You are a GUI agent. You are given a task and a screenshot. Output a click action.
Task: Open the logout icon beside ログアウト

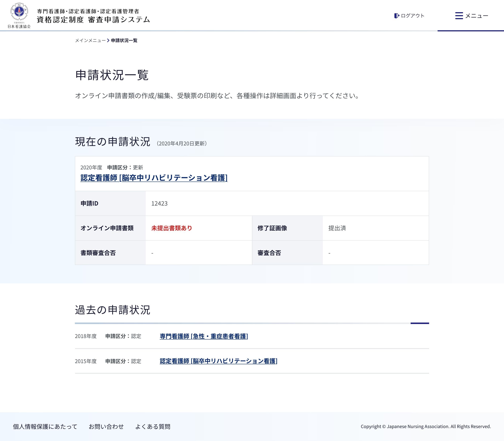(x=396, y=15)
